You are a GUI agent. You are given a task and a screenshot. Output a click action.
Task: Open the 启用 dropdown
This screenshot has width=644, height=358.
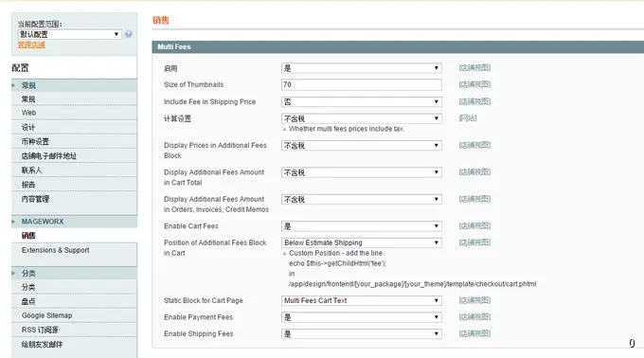(x=362, y=68)
